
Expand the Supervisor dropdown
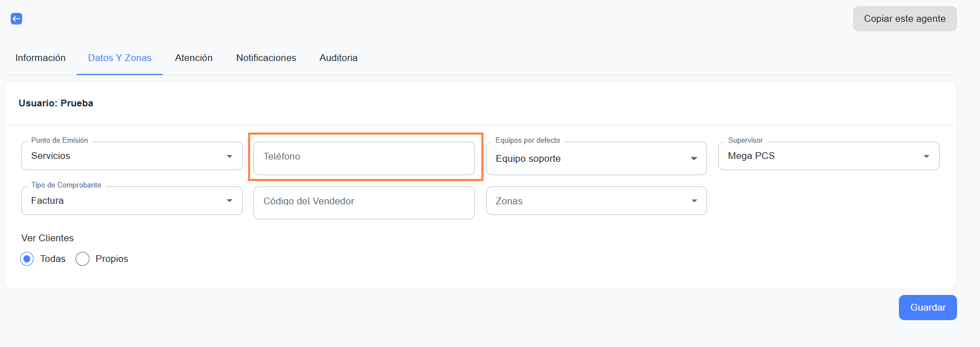(x=828, y=156)
